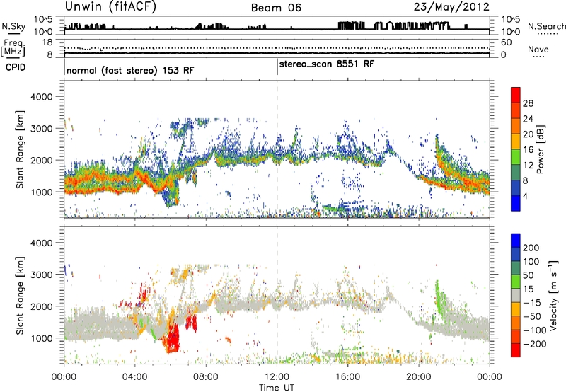Click the "20" label on power colorbar
The width and height of the screenshot is (566, 392).
pos(528,134)
